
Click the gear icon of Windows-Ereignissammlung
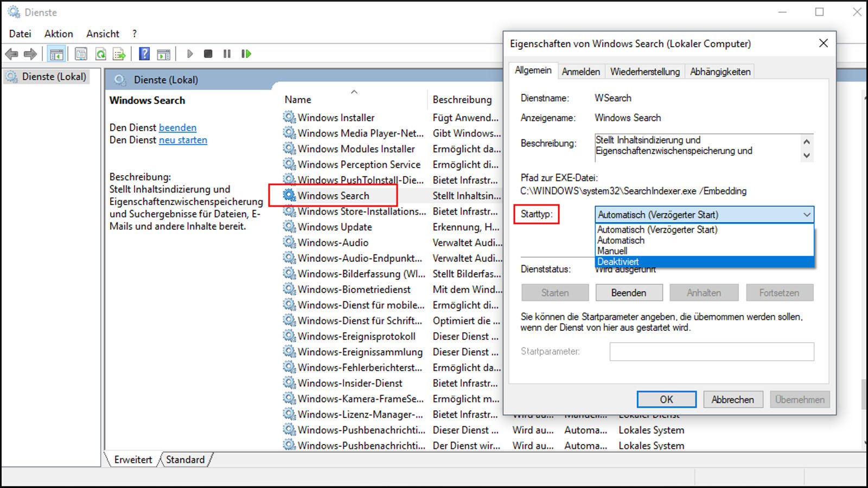tap(290, 352)
